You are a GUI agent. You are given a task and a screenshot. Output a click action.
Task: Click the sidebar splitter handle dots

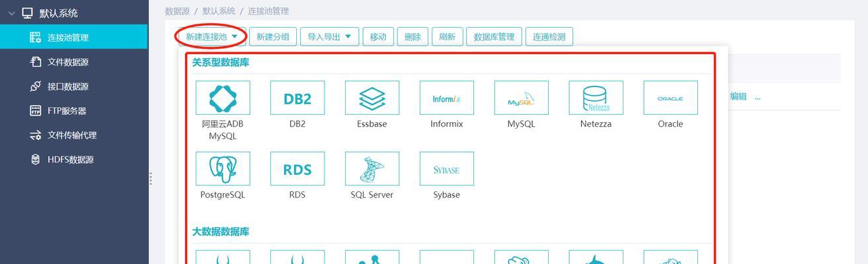click(151, 178)
